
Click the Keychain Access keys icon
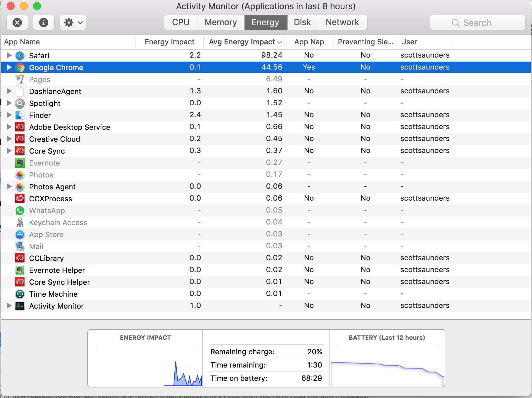(20, 223)
